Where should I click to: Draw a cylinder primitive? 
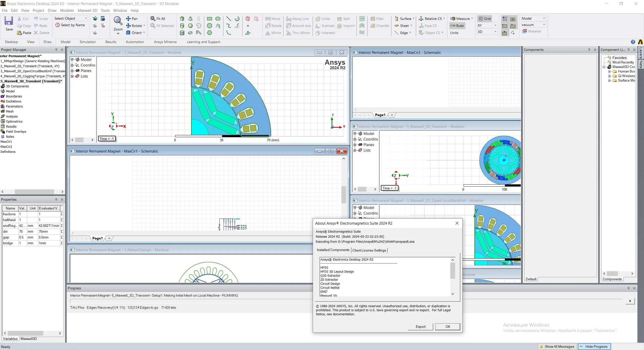click(182, 26)
